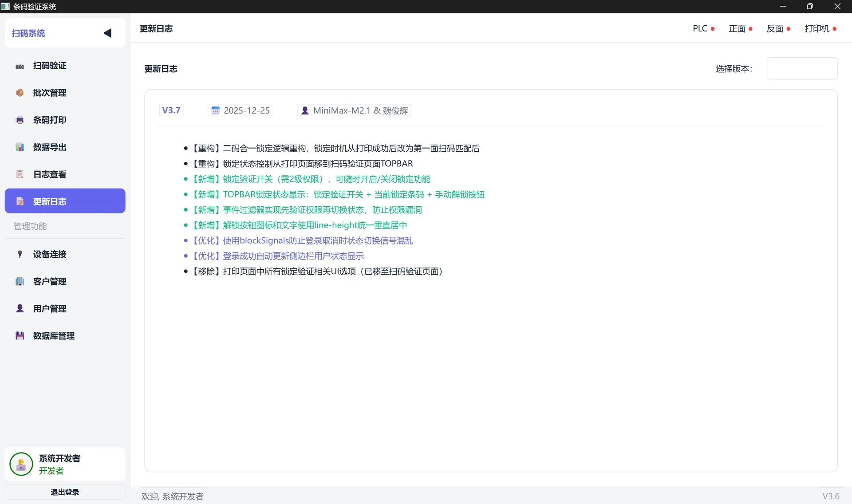The image size is (852, 504).
Task: Minimize the 条码验证系统 window
Action: 783,6
